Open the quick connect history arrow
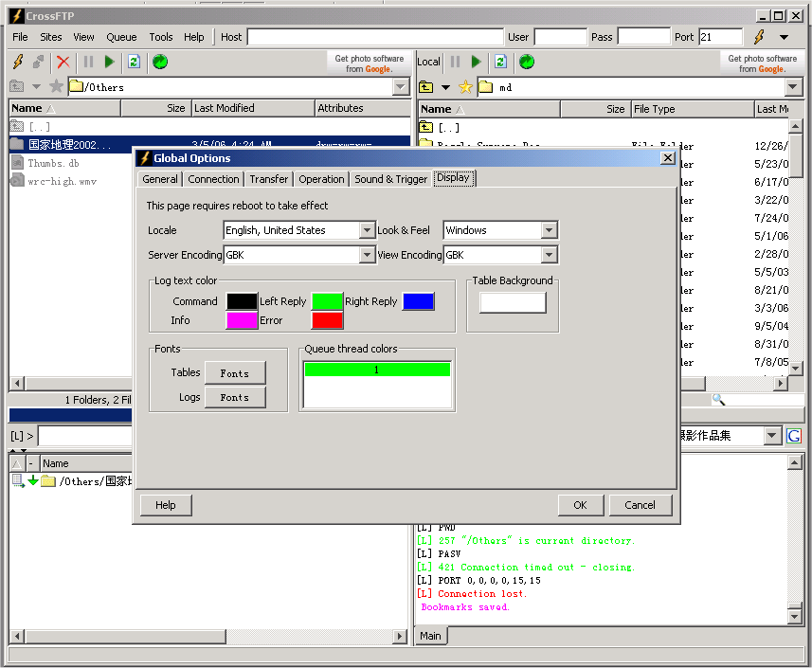 point(784,37)
